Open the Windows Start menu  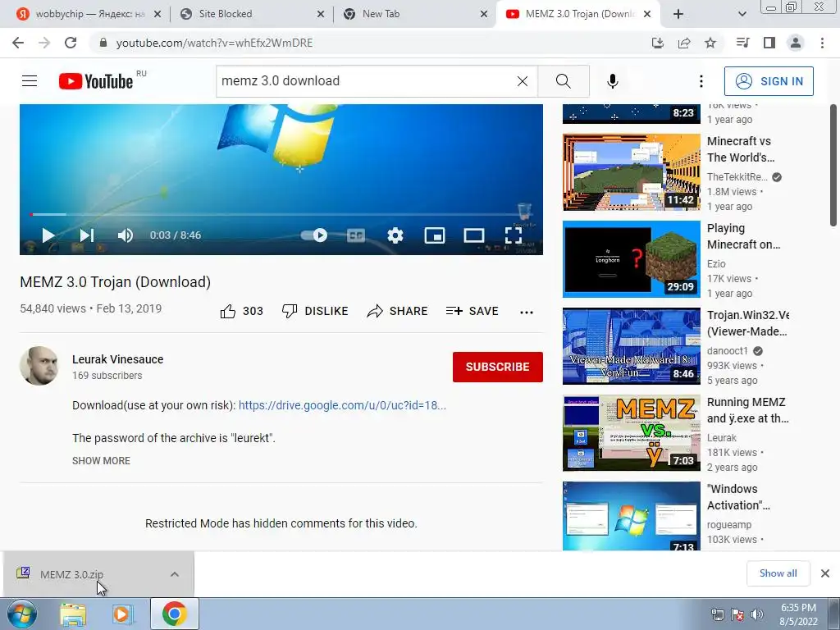point(22,614)
